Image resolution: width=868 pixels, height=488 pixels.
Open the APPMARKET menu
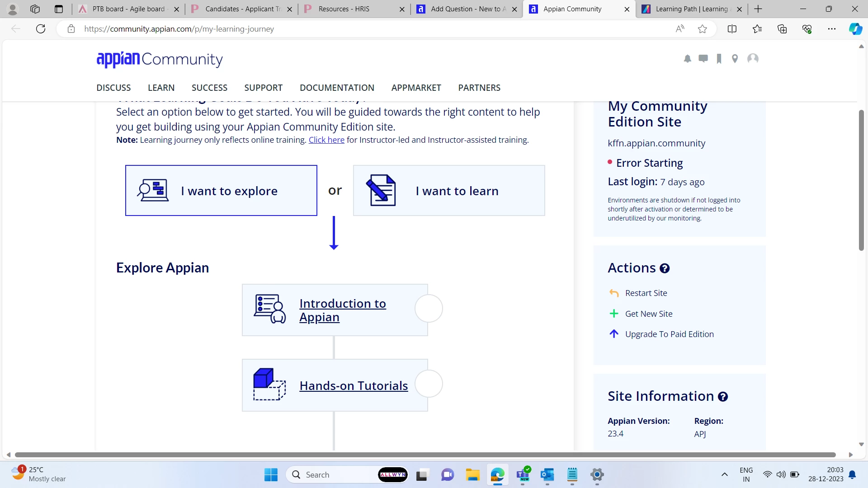tap(416, 88)
